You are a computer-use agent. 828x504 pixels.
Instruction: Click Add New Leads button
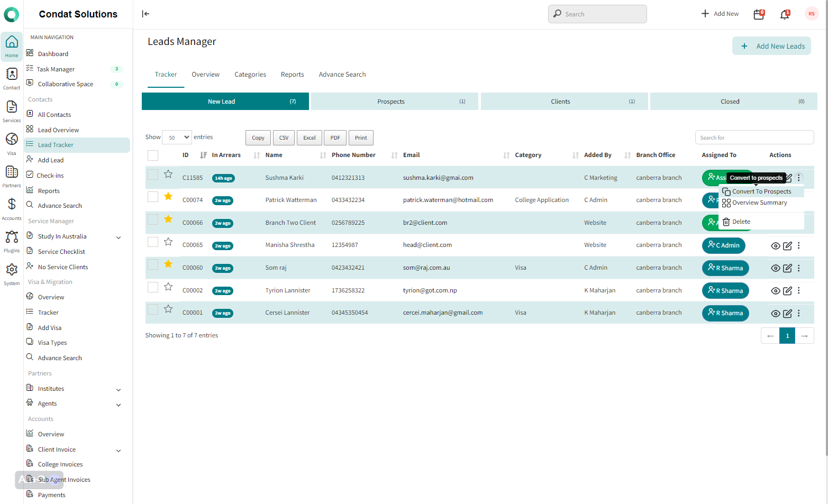(x=772, y=46)
